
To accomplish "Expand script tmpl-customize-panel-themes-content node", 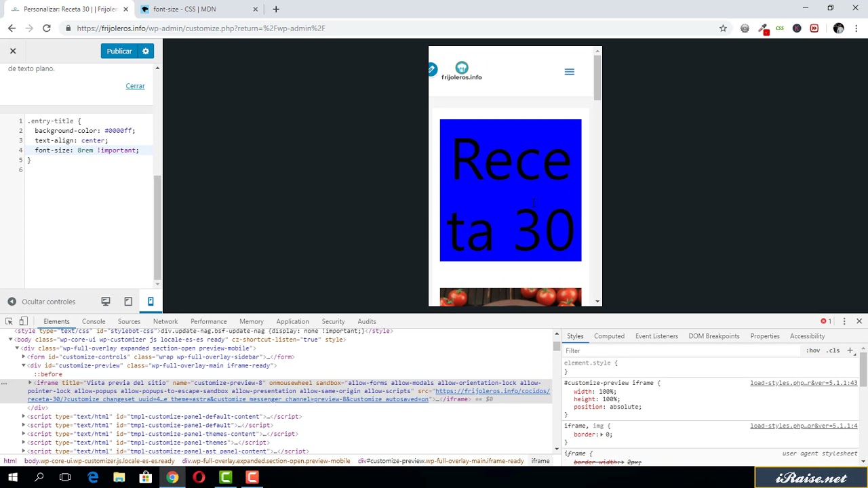I will (24, 434).
